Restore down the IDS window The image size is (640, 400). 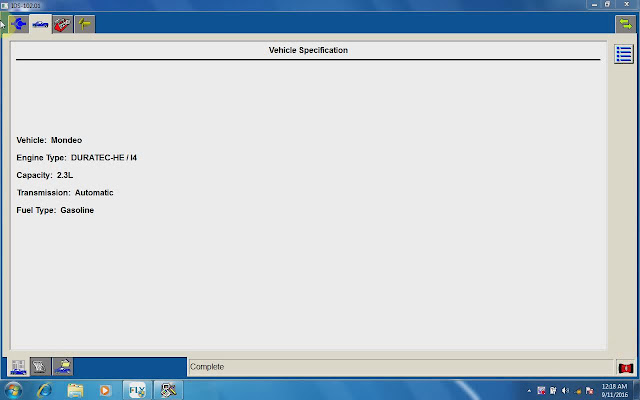(x=607, y=4)
